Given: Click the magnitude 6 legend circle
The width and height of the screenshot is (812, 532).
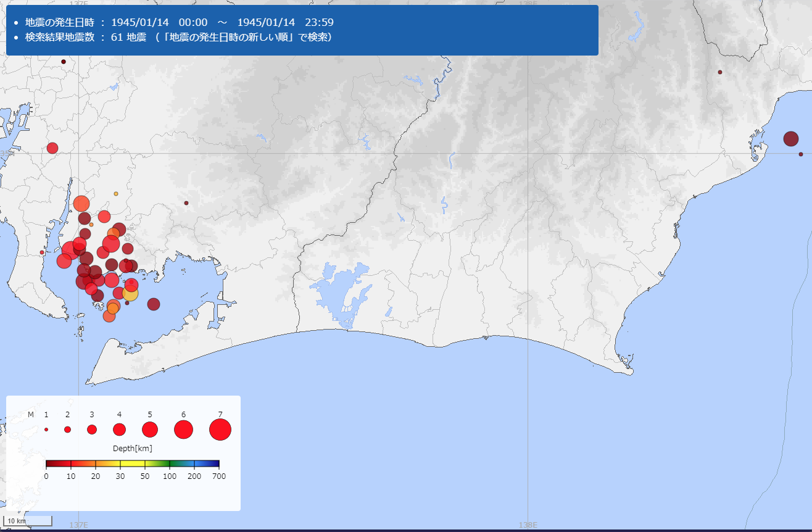Looking at the screenshot, I should coord(183,430).
